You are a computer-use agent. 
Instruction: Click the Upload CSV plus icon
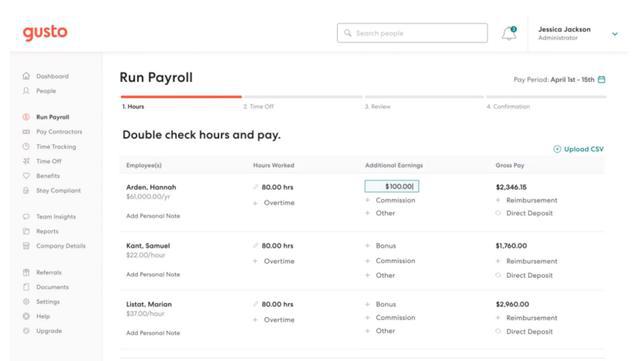click(557, 149)
